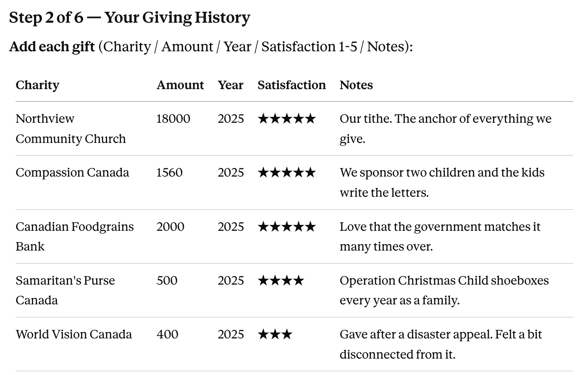Viewport: 588px width, 375px height.
Task: Click the tithe note for Northview Church
Action: (x=446, y=129)
